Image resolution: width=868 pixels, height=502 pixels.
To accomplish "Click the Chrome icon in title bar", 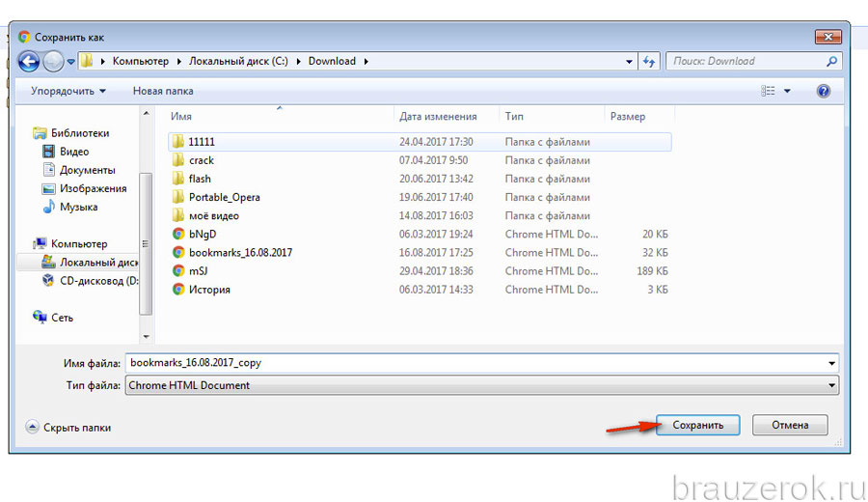I will (x=24, y=37).
